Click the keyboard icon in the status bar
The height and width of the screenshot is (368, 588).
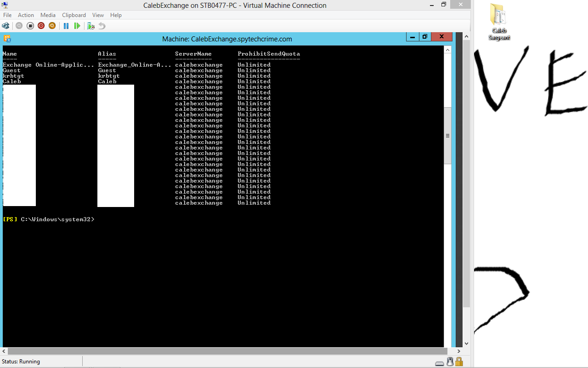coord(440,362)
